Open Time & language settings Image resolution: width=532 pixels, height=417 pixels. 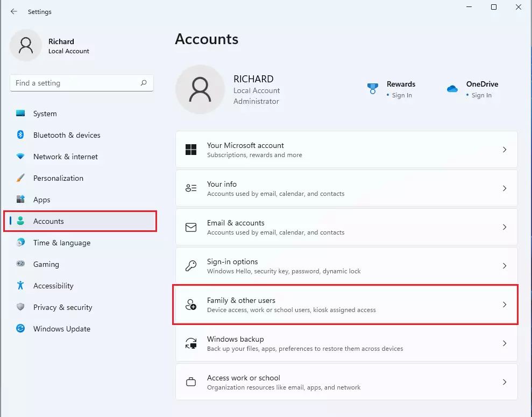coord(80,242)
